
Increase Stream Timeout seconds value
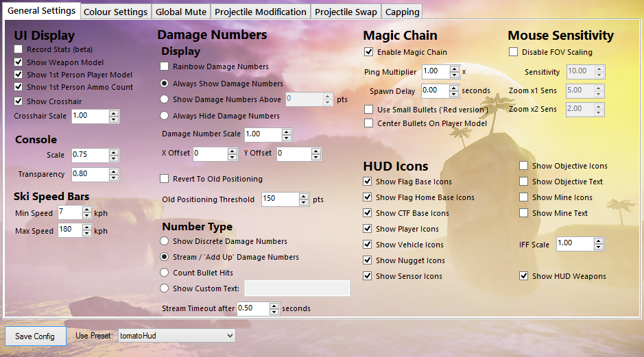pos(274,306)
